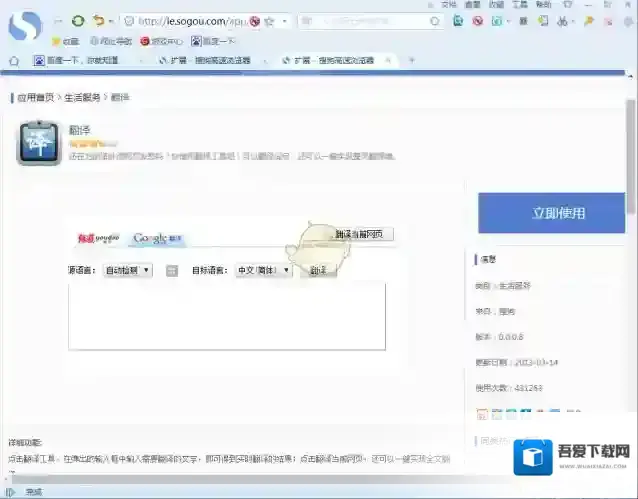638x499 pixels.
Task: Click the 翻译 translate button
Action: tap(318, 271)
